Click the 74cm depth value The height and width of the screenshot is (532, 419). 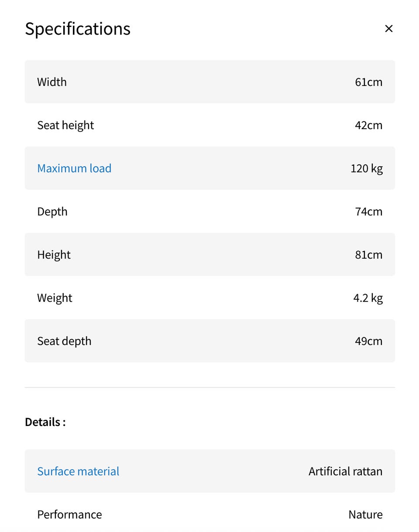point(368,211)
